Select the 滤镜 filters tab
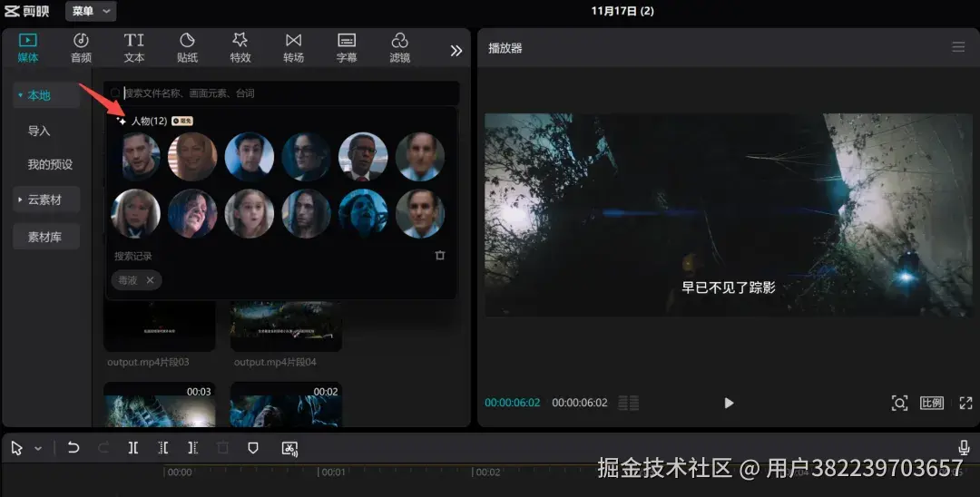 400,48
